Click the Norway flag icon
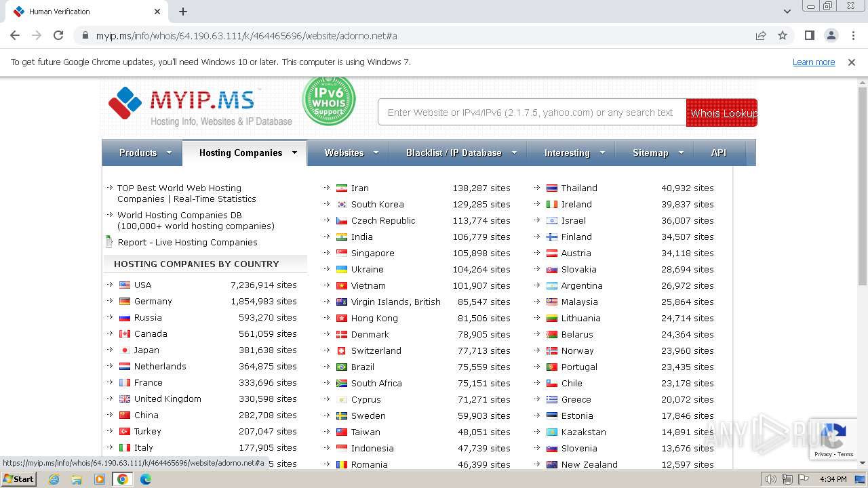Screen dimensions: 868x488 552,351
